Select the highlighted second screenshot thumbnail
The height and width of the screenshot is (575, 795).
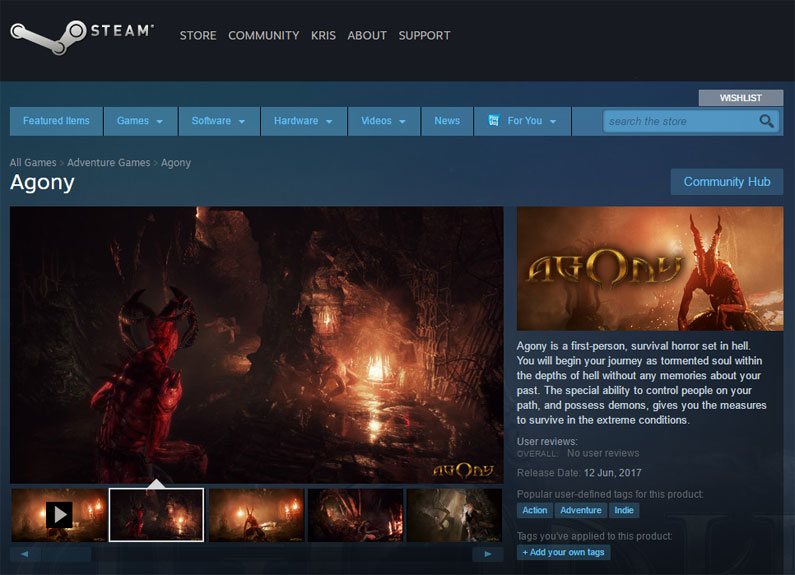pos(157,515)
